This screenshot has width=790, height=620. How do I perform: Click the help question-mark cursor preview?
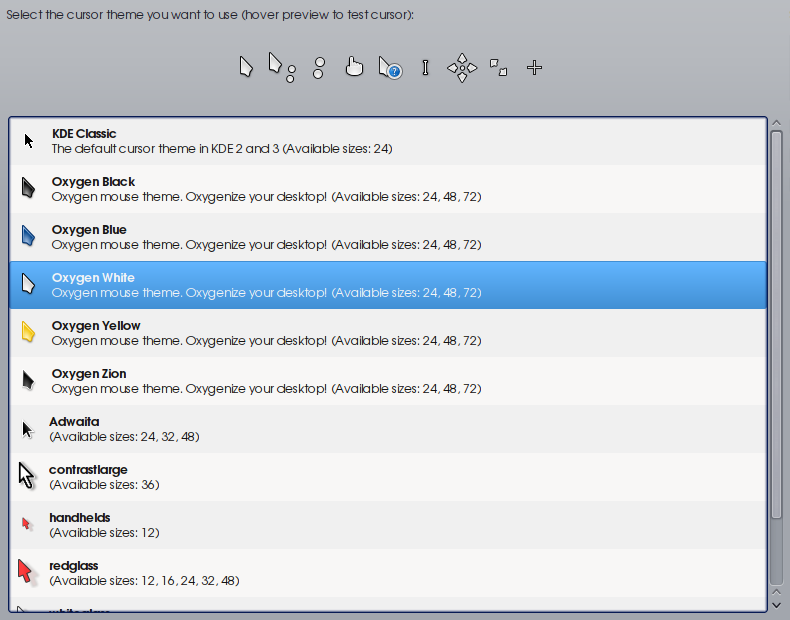[x=390, y=67]
